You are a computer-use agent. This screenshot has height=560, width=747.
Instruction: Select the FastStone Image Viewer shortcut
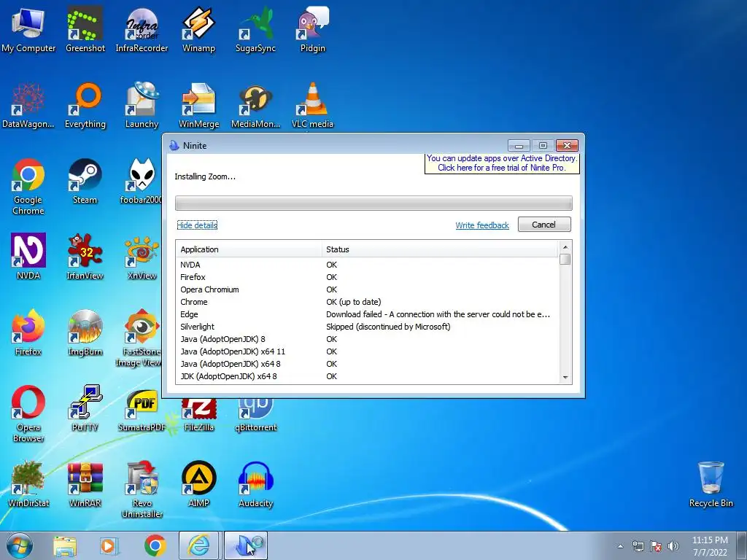coord(139,338)
